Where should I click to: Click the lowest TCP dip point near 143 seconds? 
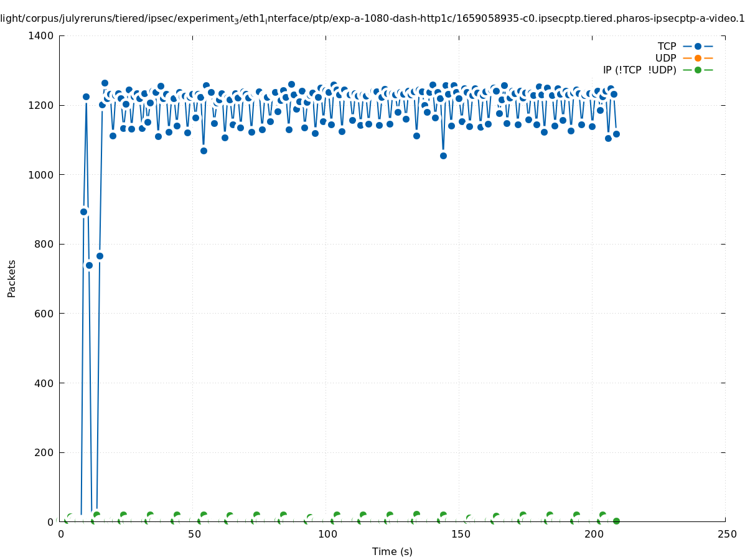[443, 156]
